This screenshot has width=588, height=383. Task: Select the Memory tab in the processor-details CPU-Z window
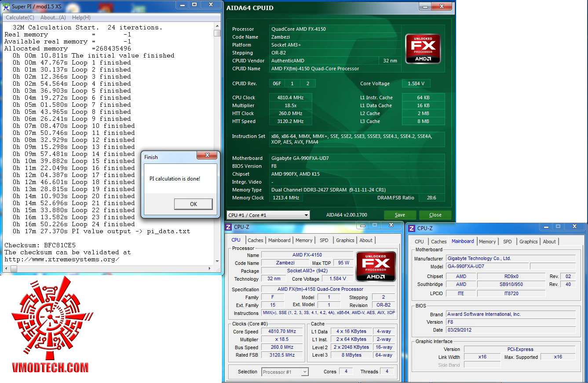click(304, 240)
